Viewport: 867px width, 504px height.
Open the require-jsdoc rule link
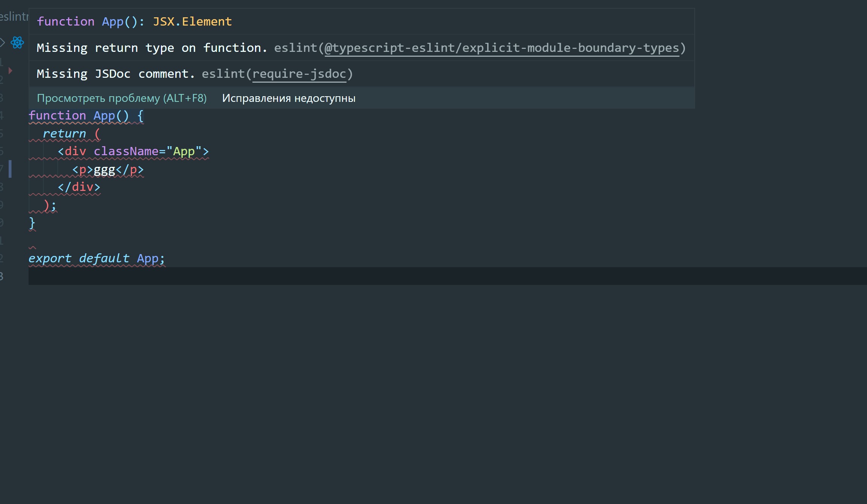point(299,74)
